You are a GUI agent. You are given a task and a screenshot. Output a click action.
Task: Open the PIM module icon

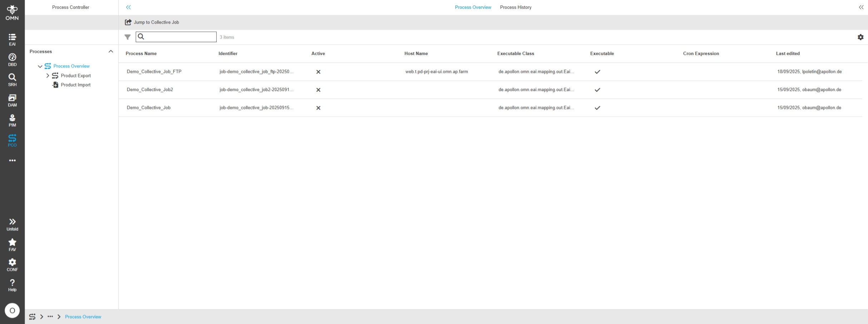click(x=12, y=120)
